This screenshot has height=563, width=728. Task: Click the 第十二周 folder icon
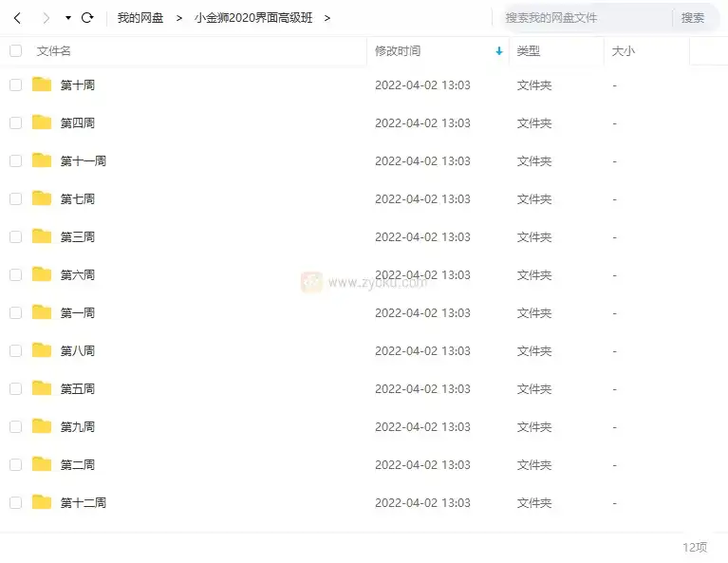click(x=42, y=501)
